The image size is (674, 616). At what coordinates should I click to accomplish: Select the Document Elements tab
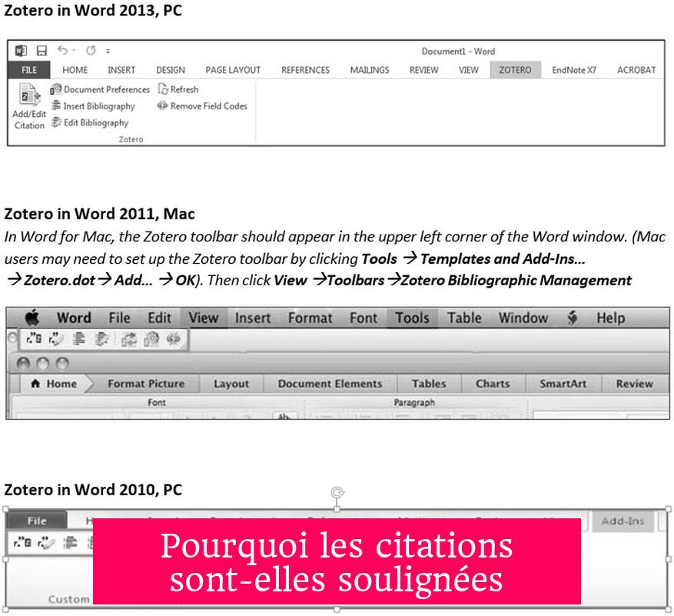pos(330,383)
